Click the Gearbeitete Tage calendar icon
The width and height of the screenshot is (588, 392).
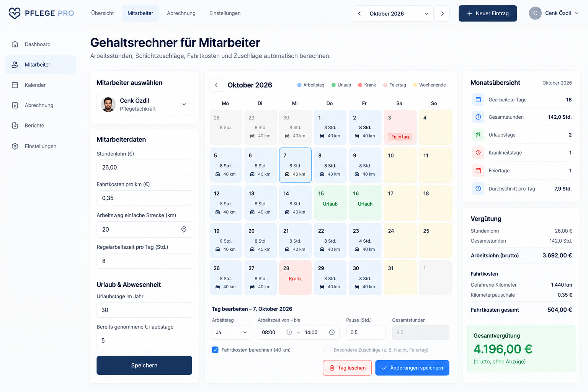click(x=478, y=100)
